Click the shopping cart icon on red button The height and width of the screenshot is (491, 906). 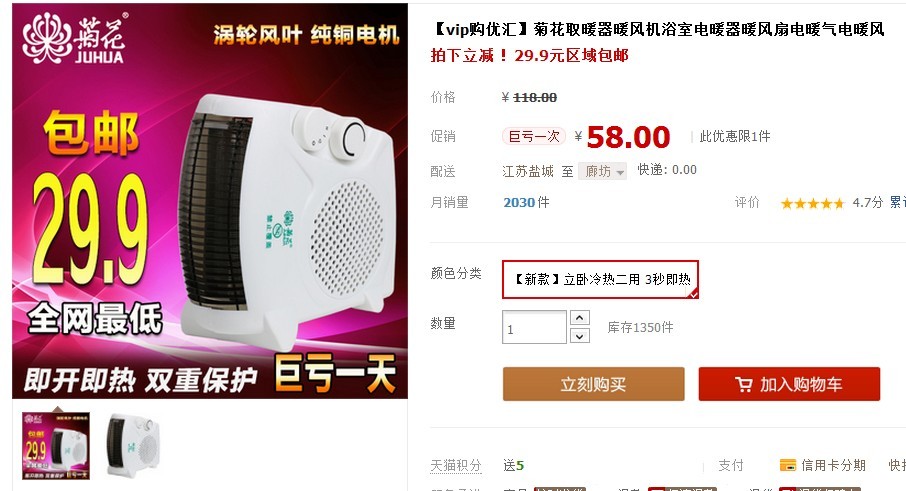click(744, 384)
